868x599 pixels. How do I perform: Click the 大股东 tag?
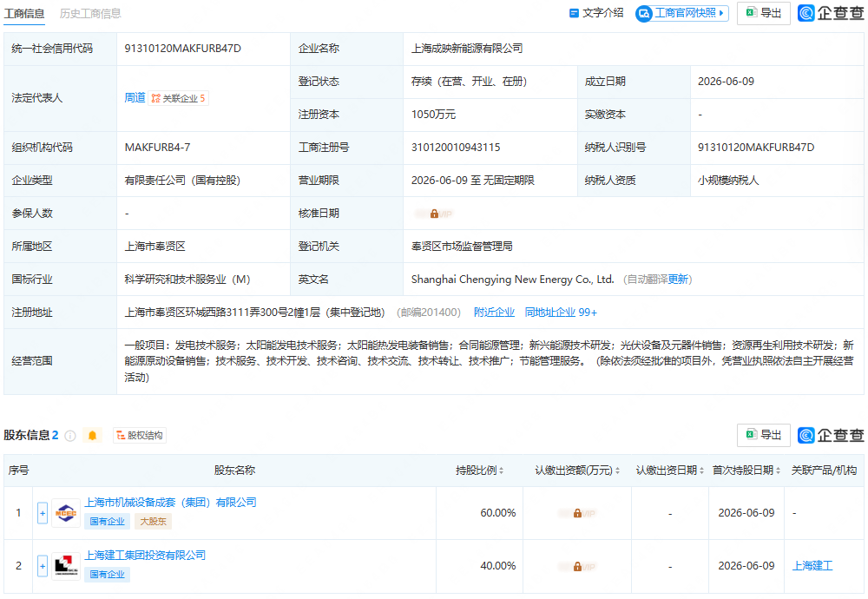[x=154, y=522]
